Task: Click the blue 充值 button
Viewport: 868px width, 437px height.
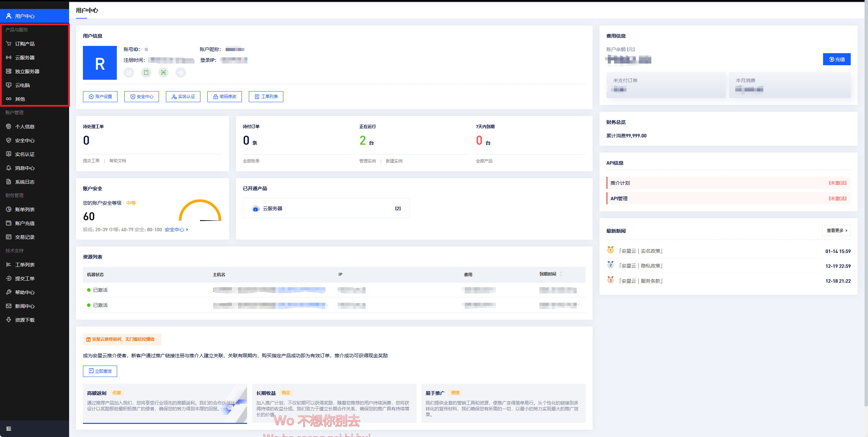Action: click(836, 59)
